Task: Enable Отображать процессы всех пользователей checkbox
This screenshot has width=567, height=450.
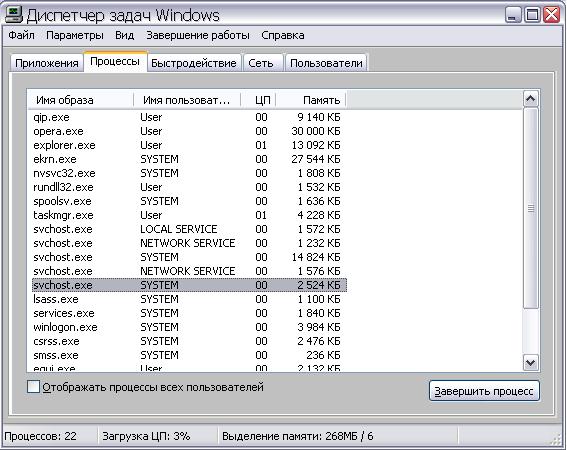Action: (x=33, y=387)
